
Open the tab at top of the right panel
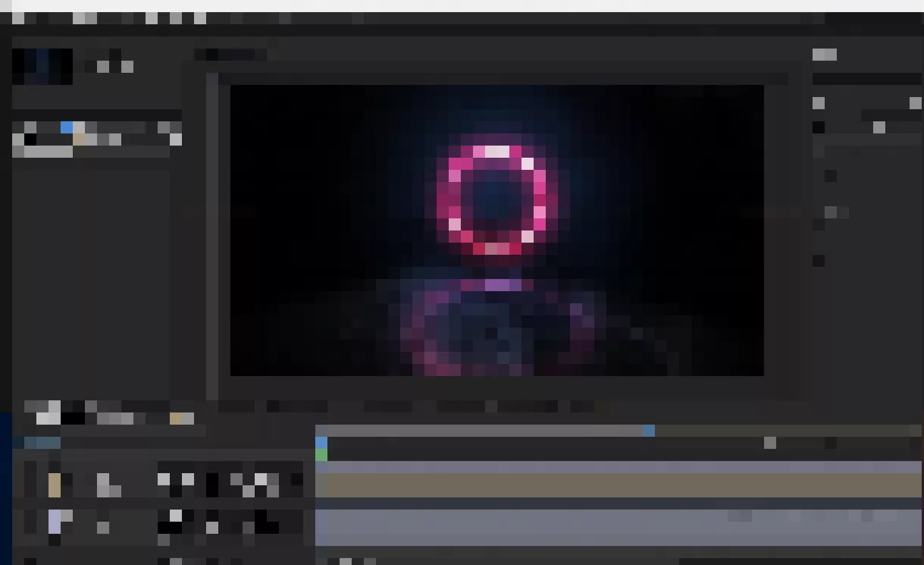click(824, 54)
